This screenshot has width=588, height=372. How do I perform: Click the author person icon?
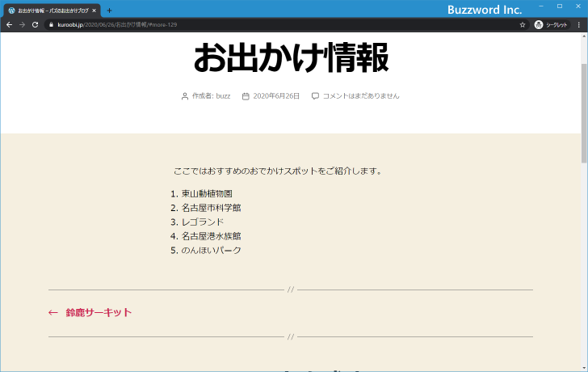click(185, 96)
